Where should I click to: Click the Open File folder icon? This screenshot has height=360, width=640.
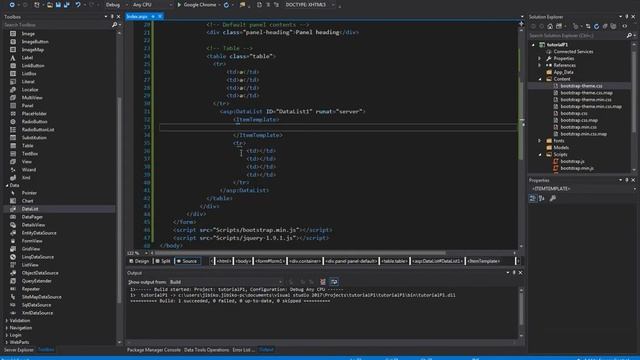click(49, 5)
